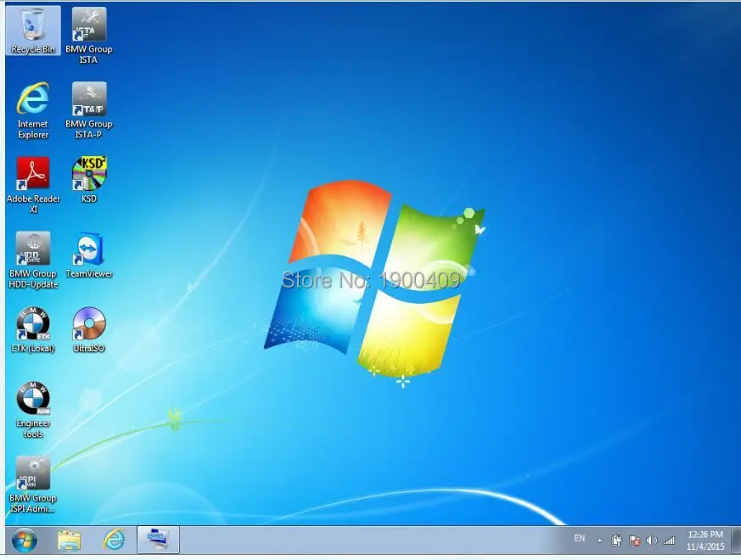Click the EN language indicator
741x560 pixels.
click(580, 538)
